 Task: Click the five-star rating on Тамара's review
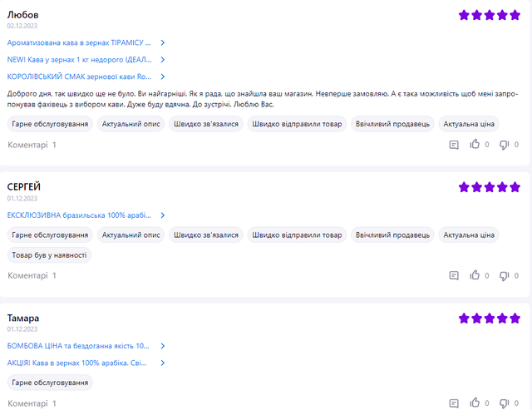(x=490, y=319)
